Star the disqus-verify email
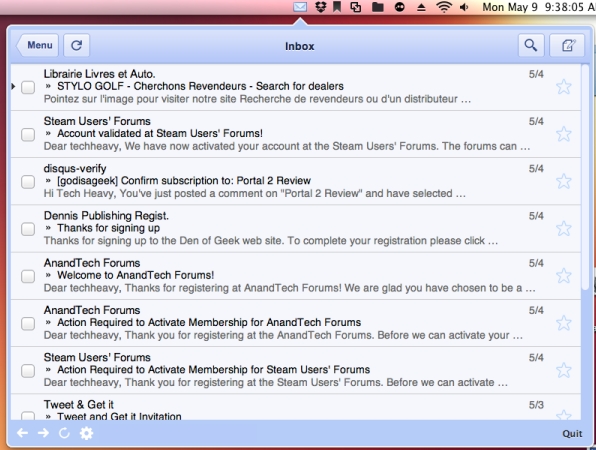The width and height of the screenshot is (596, 450). [x=564, y=181]
